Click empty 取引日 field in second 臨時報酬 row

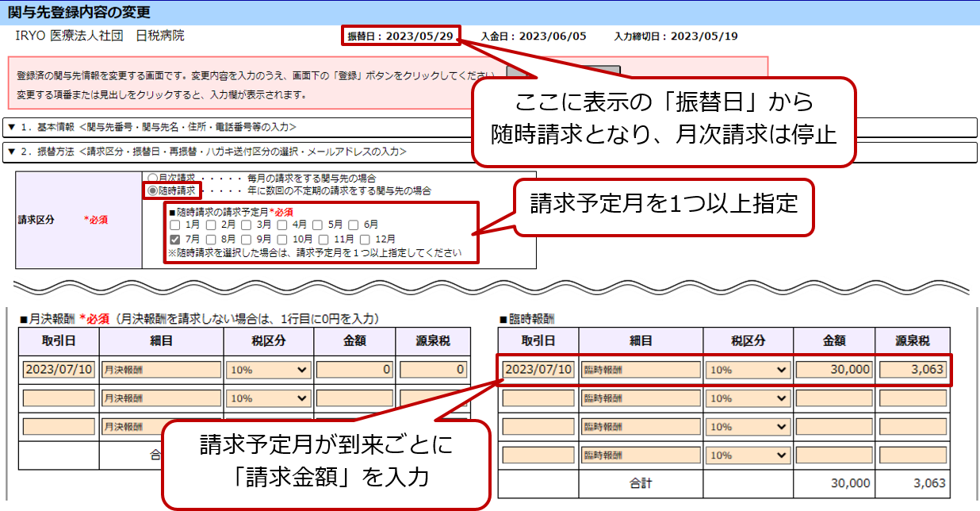point(538,398)
